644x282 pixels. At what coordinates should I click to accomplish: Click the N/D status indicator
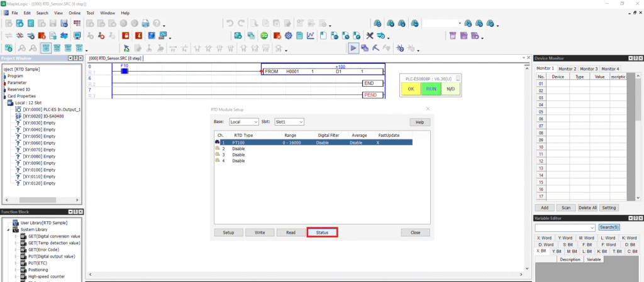click(450, 89)
